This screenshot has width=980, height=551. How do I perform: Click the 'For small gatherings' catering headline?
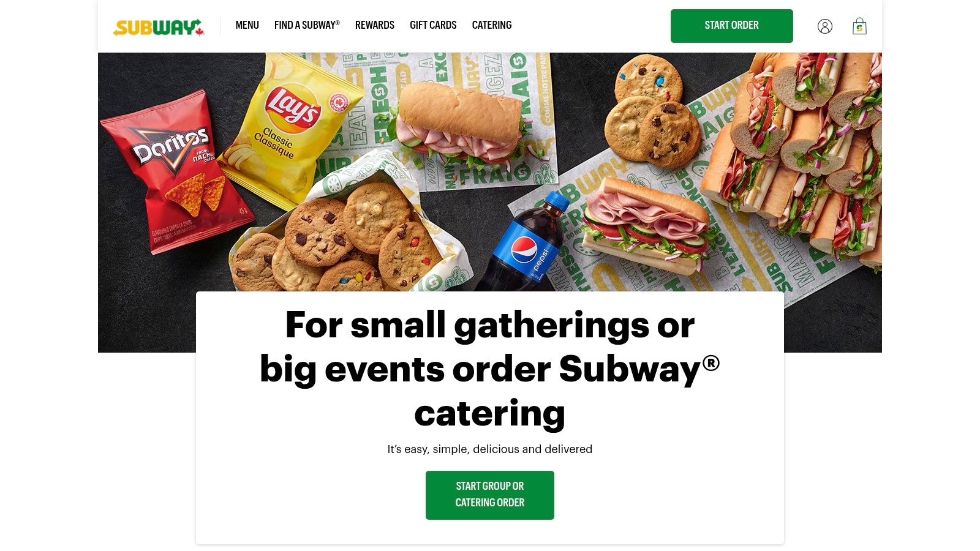click(x=490, y=369)
